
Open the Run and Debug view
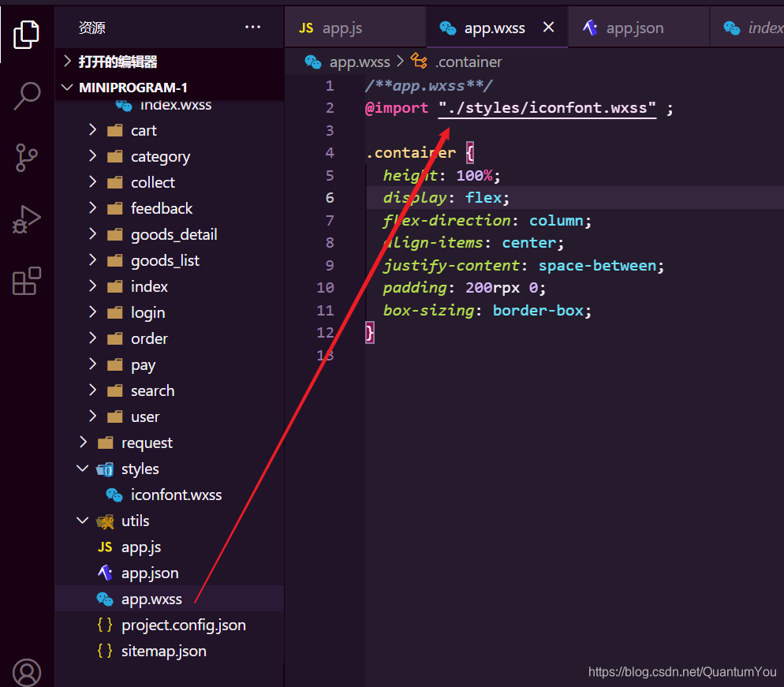(x=27, y=219)
